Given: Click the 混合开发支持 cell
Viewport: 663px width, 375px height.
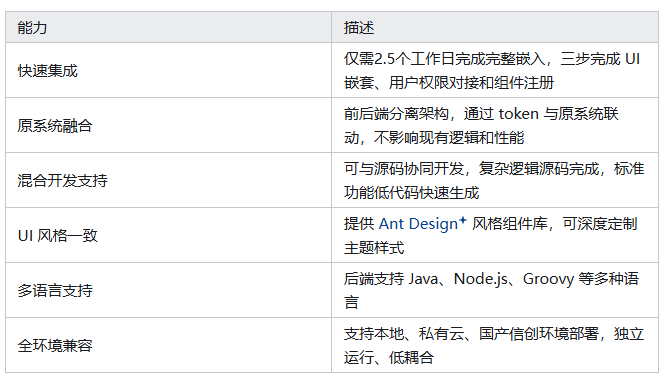Looking at the screenshot, I should (x=168, y=180).
